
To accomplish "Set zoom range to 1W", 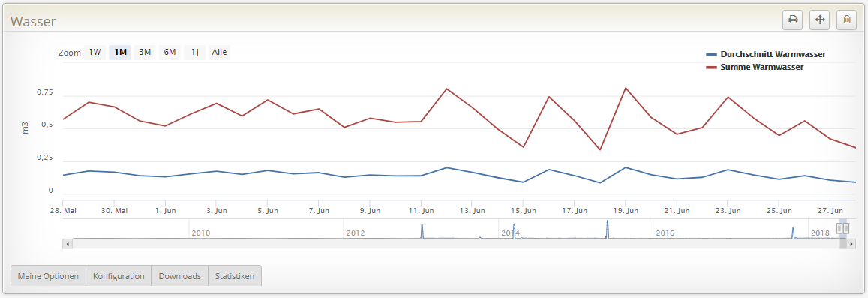I will 95,53.
